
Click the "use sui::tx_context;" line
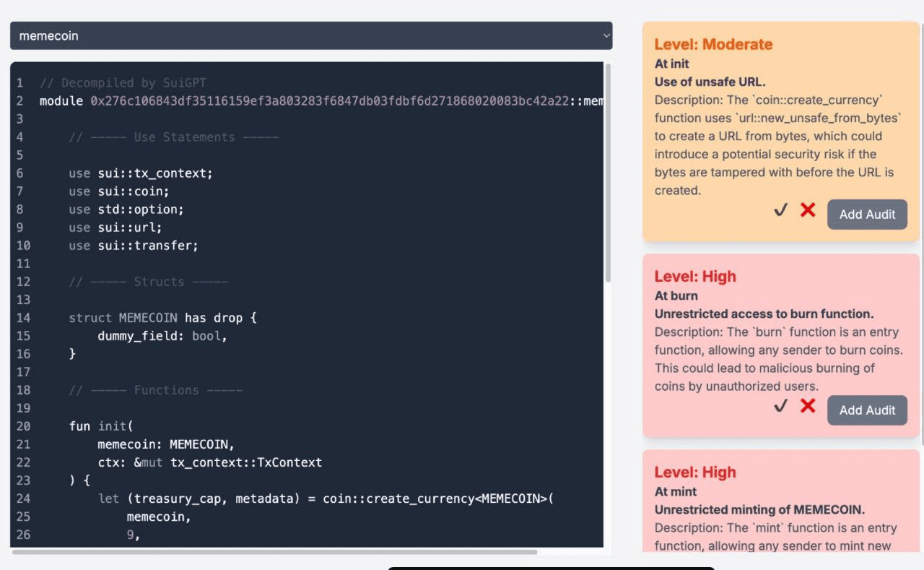pyautogui.click(x=141, y=173)
